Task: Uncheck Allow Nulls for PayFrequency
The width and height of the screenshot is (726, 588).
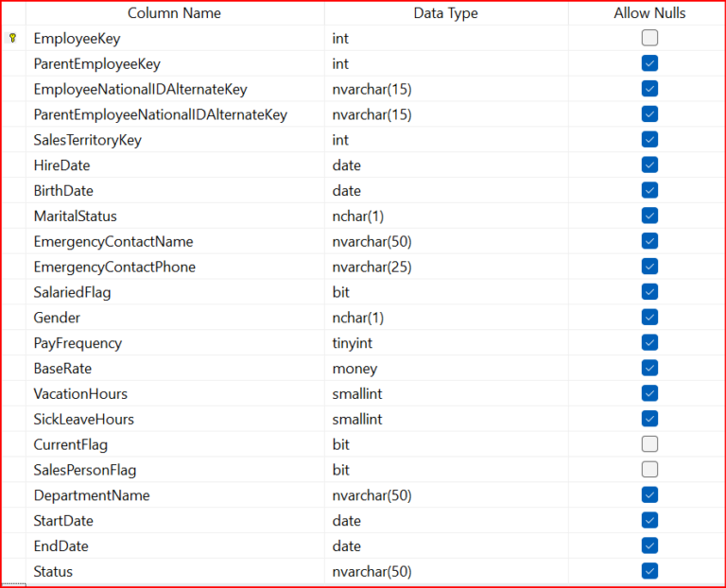Action: click(649, 342)
